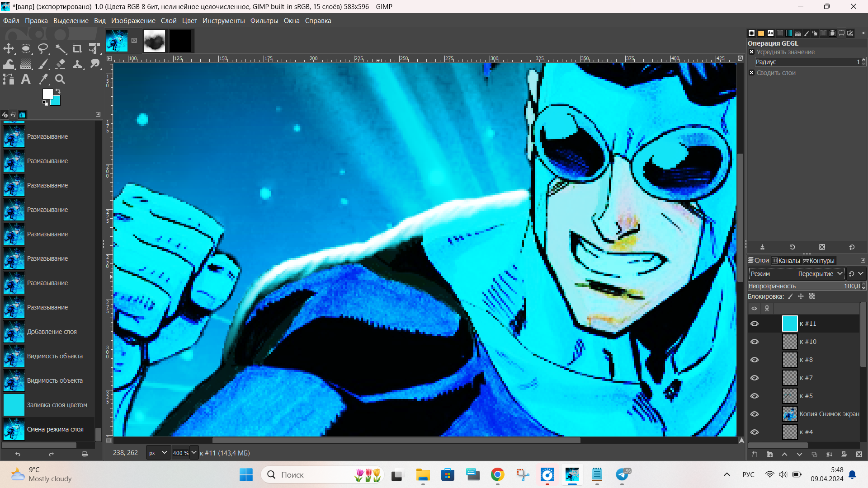The height and width of the screenshot is (488, 868).
Task: Select the Fuzzy Select magic wand tool
Action: pyautogui.click(x=60, y=49)
